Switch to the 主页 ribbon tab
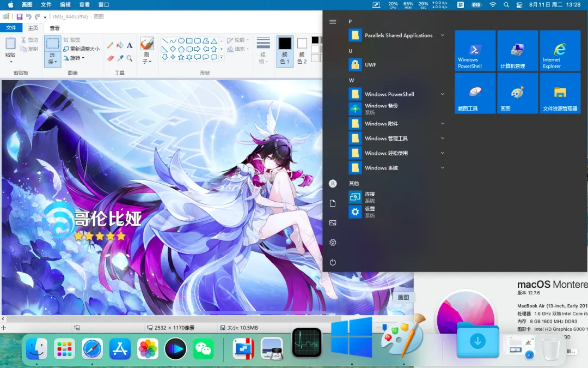This screenshot has height=368, width=588. tap(33, 28)
